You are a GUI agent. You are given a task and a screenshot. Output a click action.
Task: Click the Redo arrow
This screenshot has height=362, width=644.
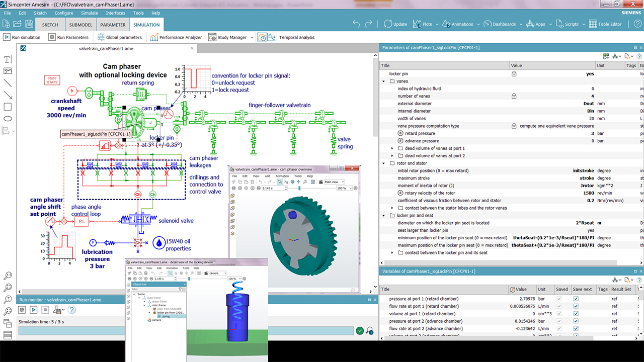(369, 24)
